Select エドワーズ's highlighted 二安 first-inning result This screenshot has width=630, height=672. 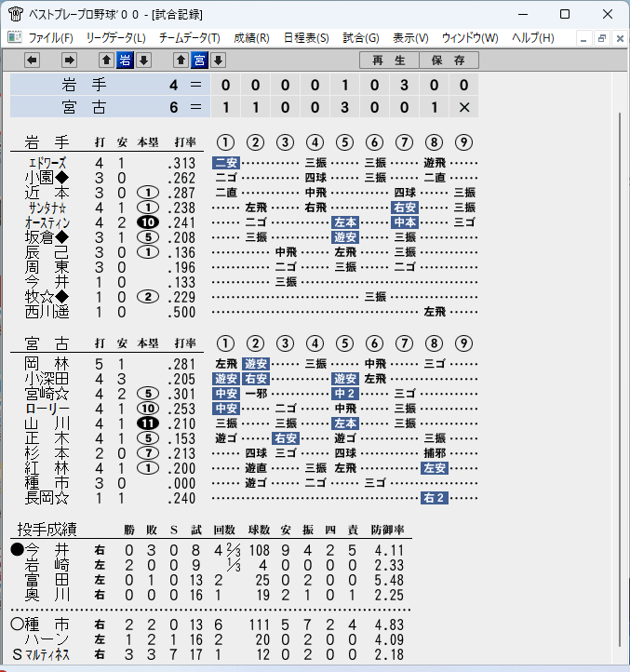coord(226,163)
